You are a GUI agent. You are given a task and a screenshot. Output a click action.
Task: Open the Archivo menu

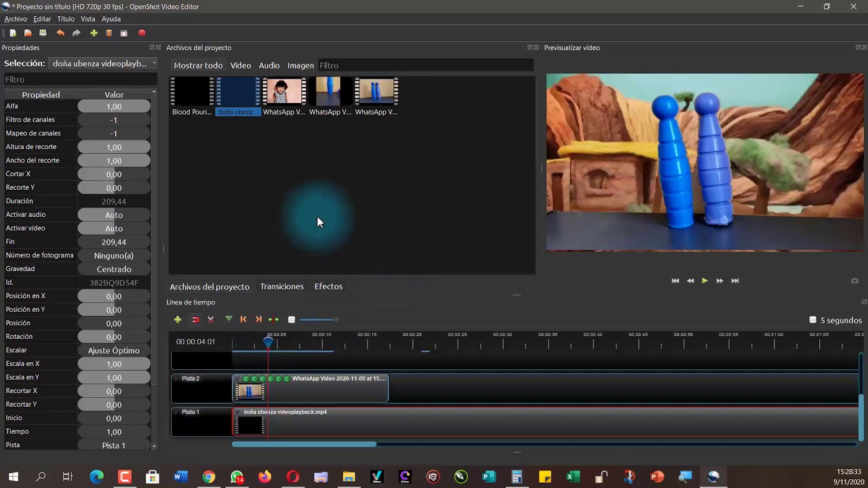pyautogui.click(x=16, y=19)
